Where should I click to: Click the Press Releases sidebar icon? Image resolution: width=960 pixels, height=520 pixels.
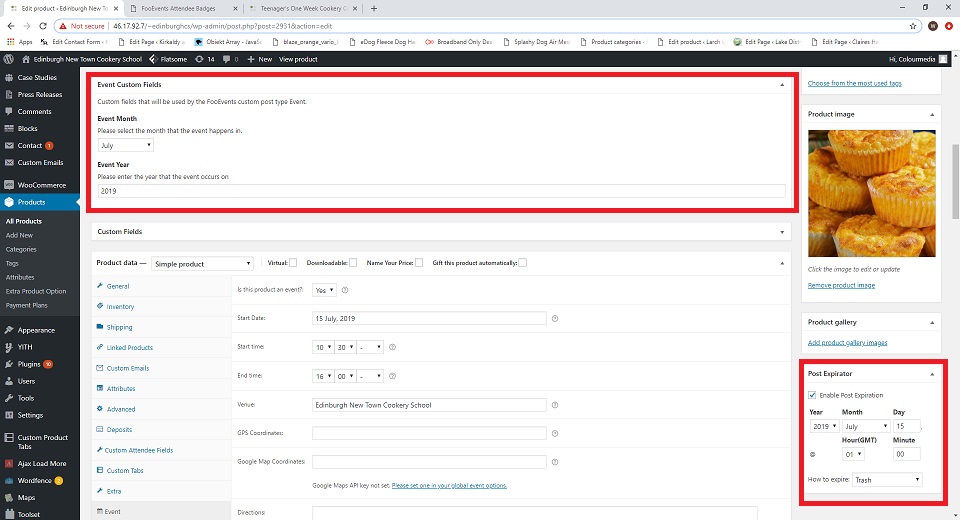pos(9,95)
